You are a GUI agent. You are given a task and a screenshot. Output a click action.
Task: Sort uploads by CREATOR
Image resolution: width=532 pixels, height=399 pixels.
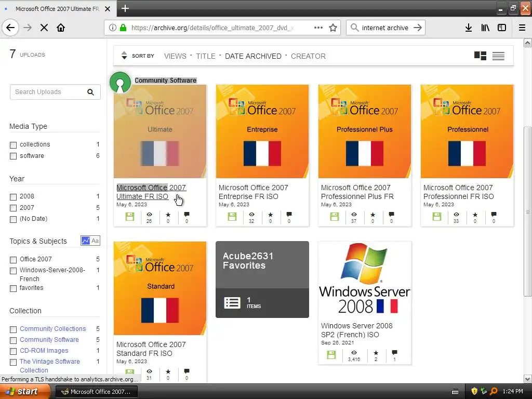[x=308, y=56]
